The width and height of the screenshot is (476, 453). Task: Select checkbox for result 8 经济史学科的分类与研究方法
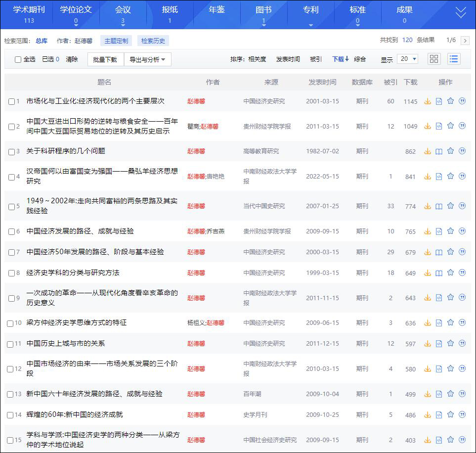[x=12, y=273]
